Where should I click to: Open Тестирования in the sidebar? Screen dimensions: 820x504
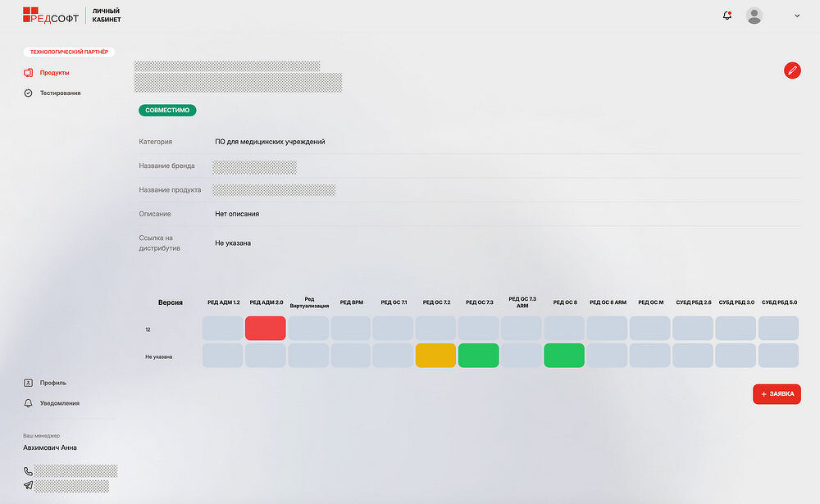point(60,93)
